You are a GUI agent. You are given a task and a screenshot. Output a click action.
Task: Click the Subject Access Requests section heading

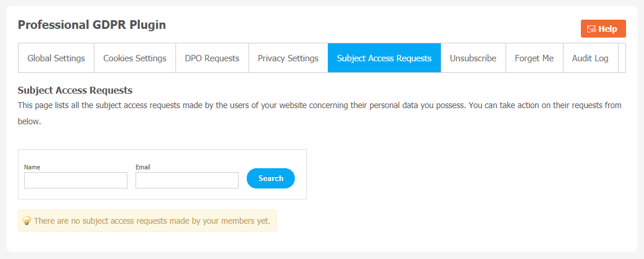click(75, 90)
